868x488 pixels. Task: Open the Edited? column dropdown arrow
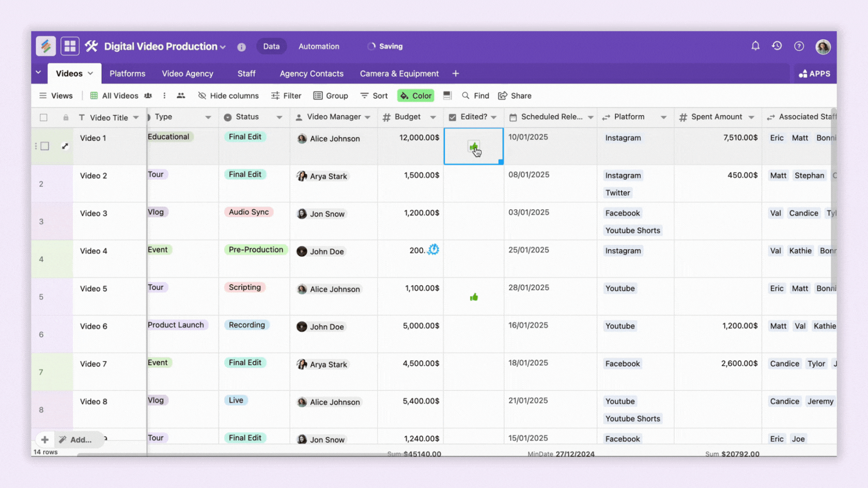[494, 117]
